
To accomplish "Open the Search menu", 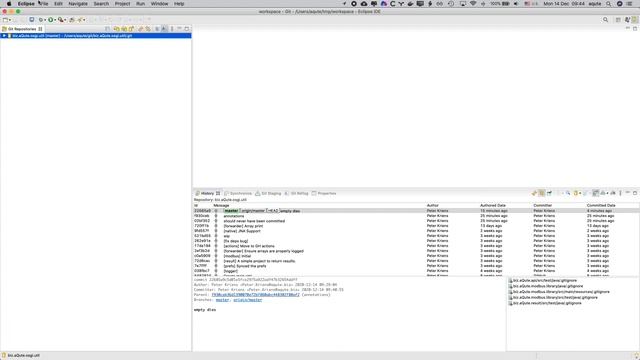I will (x=101, y=4).
